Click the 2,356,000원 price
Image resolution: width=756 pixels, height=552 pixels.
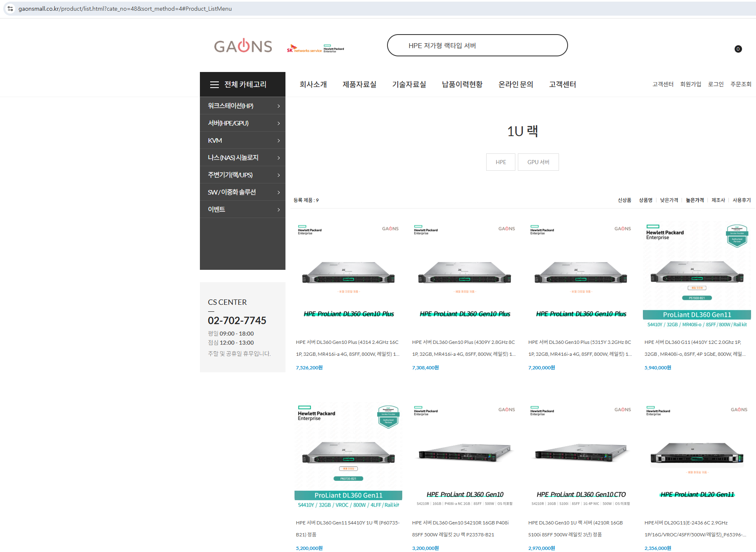(x=658, y=548)
